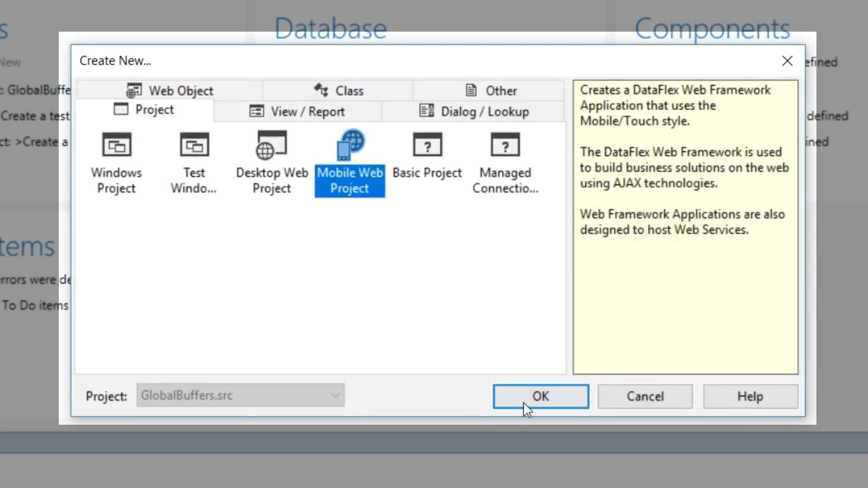Expand the Project combo box arrow
Viewport: 868px width, 488px height.
tap(335, 395)
